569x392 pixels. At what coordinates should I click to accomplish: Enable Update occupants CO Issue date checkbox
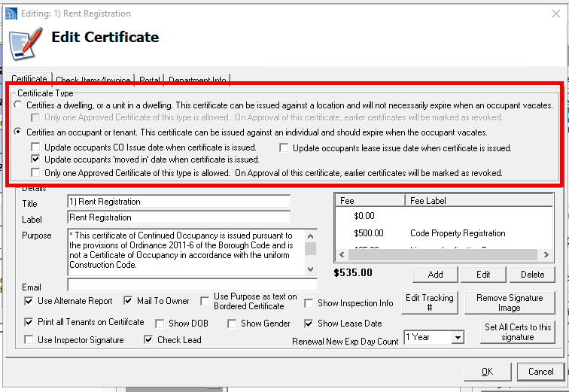click(x=36, y=148)
